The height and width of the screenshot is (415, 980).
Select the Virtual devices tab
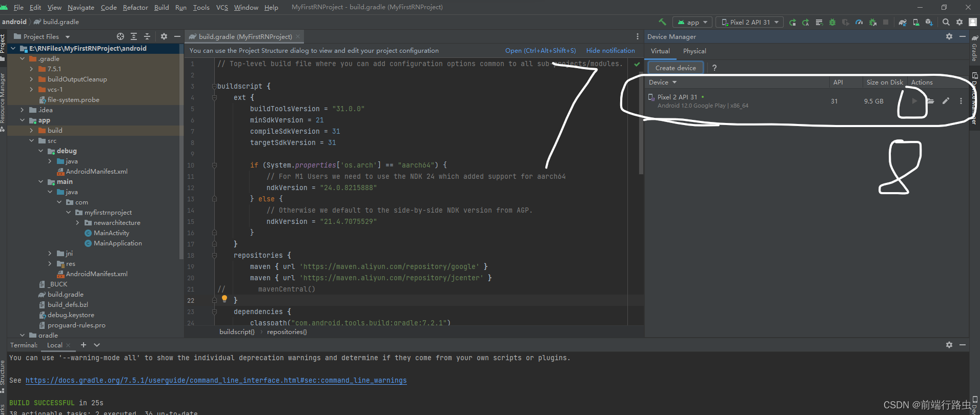click(660, 51)
